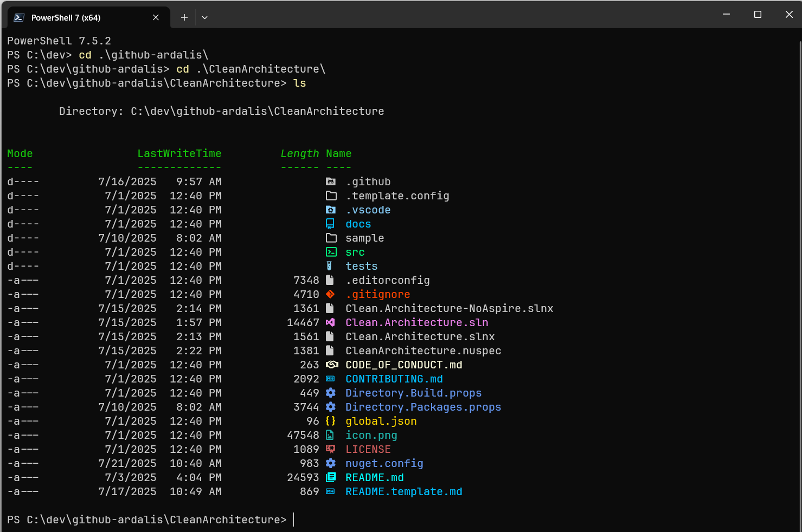
Task: Select the curly braces icon next to global.json
Action: pos(331,421)
